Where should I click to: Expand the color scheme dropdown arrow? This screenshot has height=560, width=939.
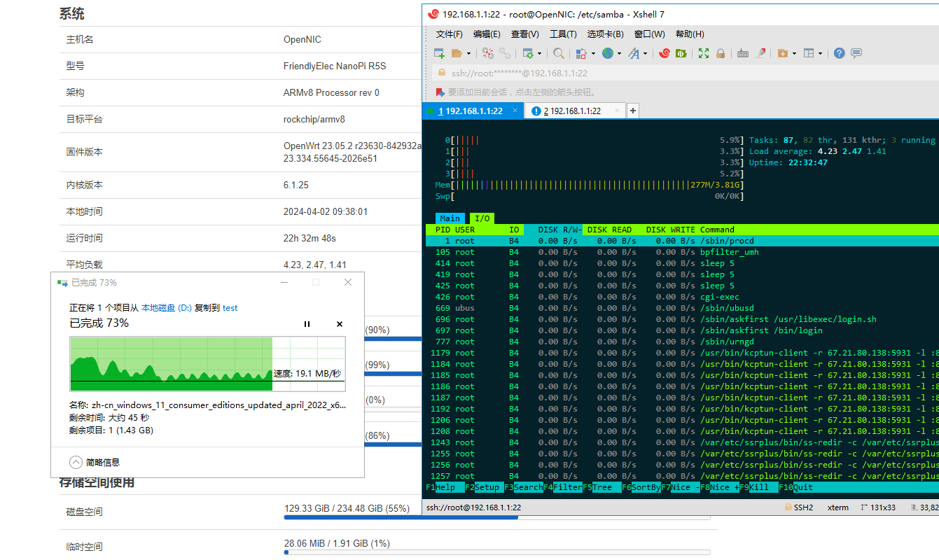click(593, 53)
